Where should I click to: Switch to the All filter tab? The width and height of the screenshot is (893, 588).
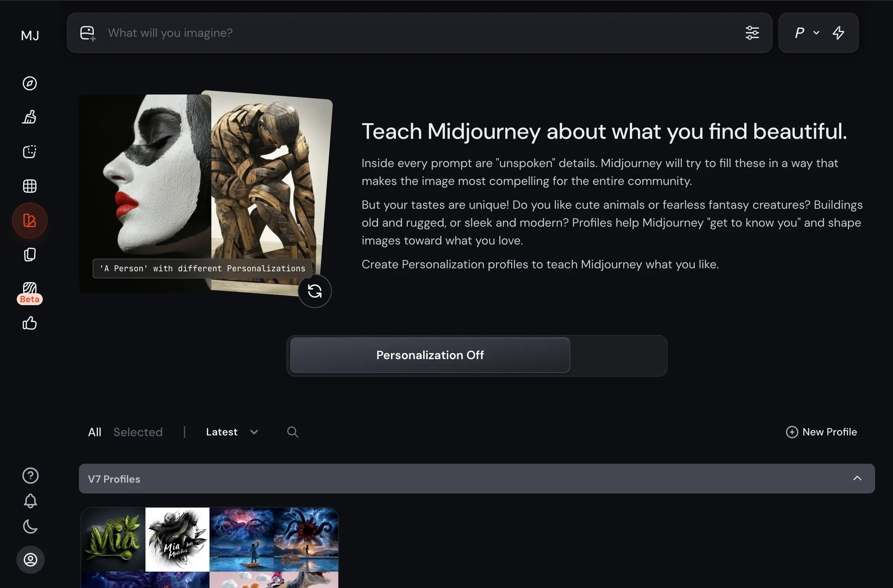click(x=95, y=432)
